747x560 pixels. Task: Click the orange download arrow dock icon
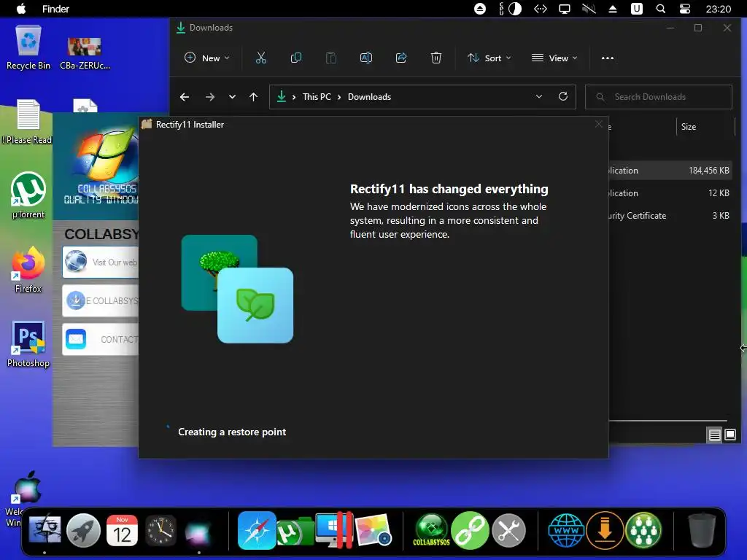pos(605,530)
